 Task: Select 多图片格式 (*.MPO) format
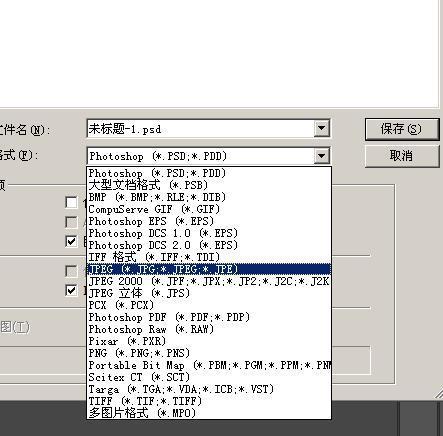click(209, 413)
